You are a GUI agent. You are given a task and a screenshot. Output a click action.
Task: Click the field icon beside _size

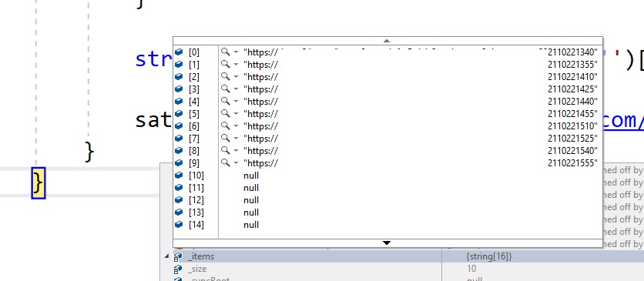(178, 269)
